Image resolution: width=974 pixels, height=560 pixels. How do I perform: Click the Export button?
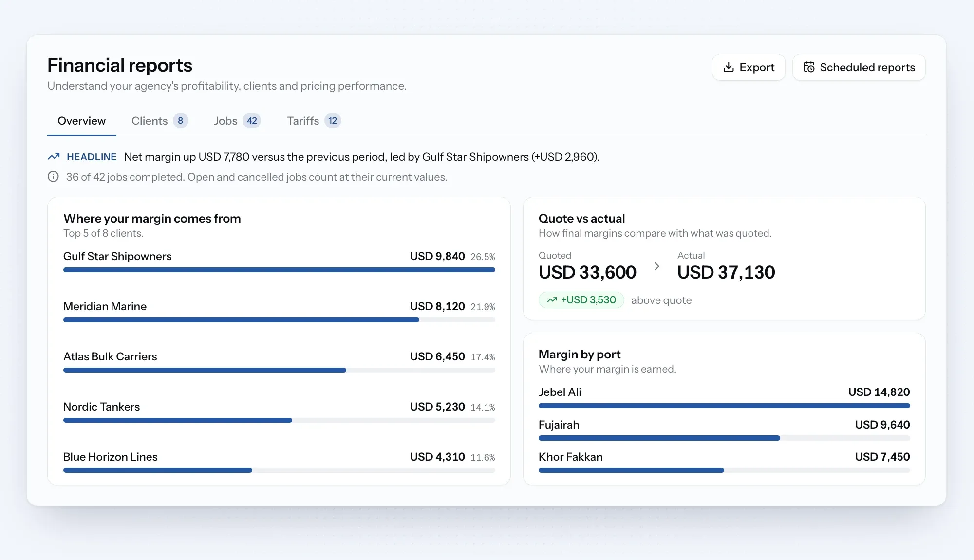(x=749, y=67)
